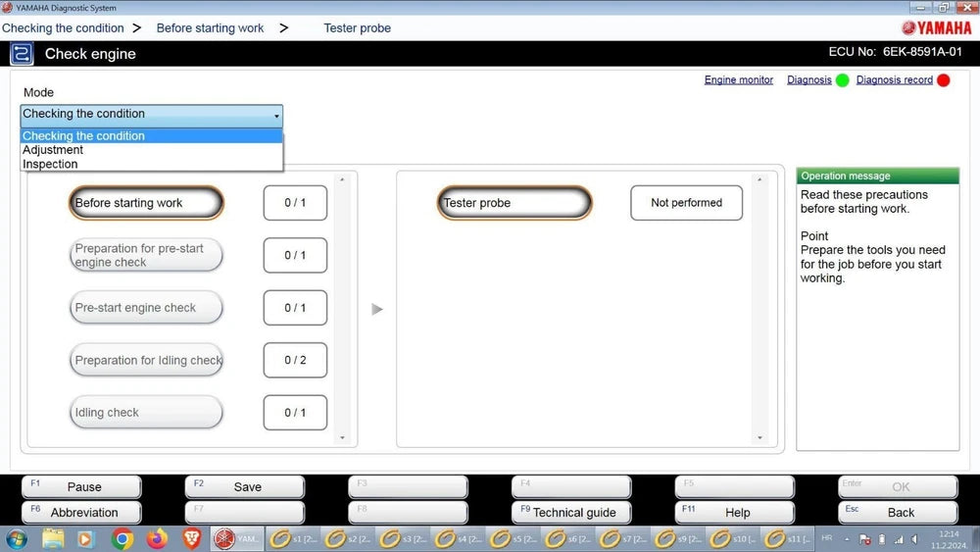This screenshot has height=552, width=980.
Task: Open the Engine monitor link
Action: [x=738, y=80]
